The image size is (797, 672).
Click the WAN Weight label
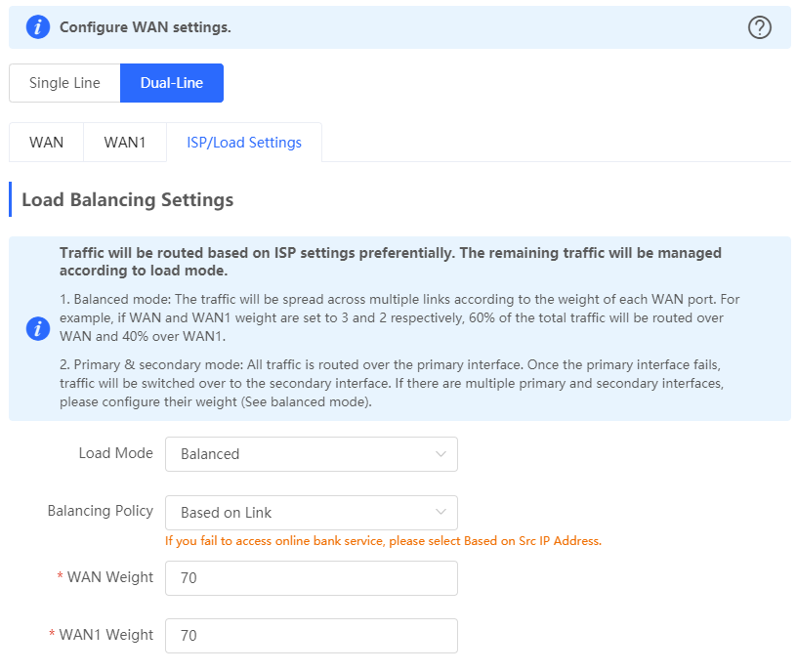coord(110,577)
